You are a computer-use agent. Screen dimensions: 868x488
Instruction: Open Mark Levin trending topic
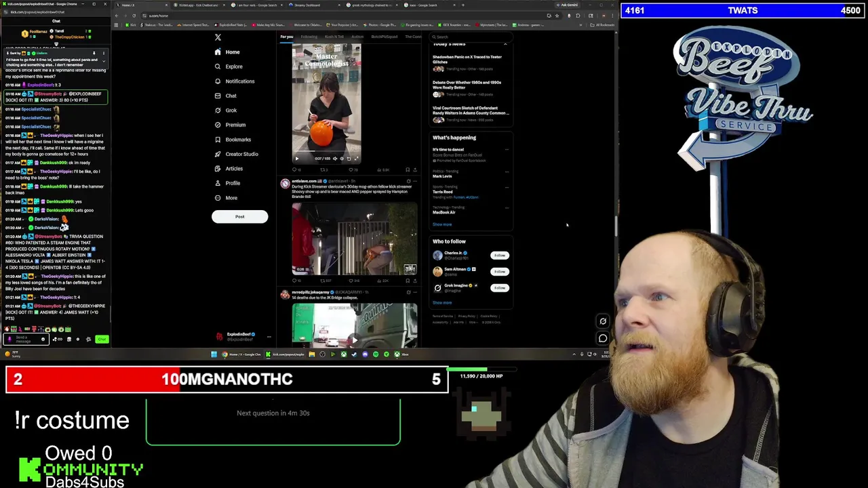pyautogui.click(x=442, y=176)
